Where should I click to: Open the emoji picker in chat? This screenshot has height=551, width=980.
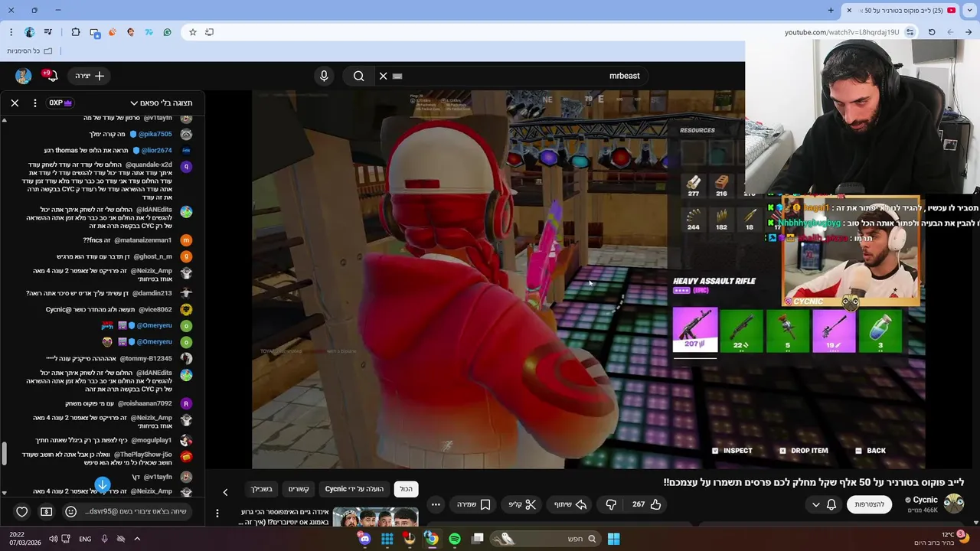point(70,511)
